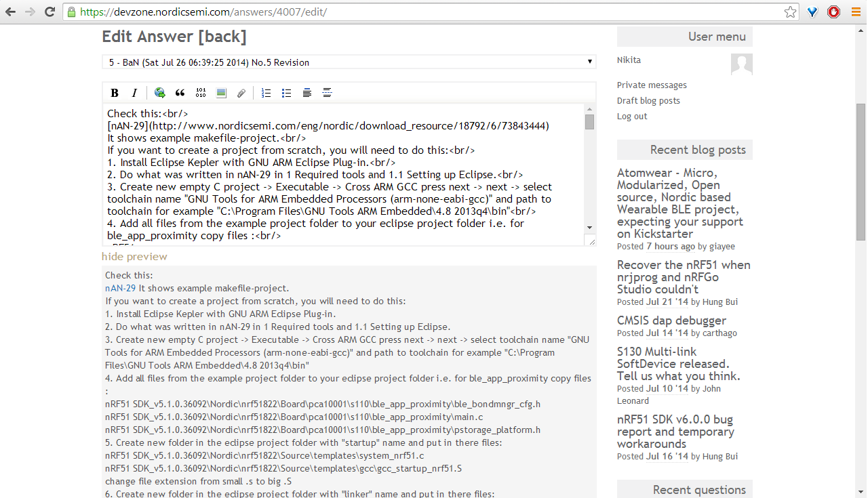Screen dimensions: 868x498
Task: Insert a blockquote with quote icon
Action: (x=180, y=93)
